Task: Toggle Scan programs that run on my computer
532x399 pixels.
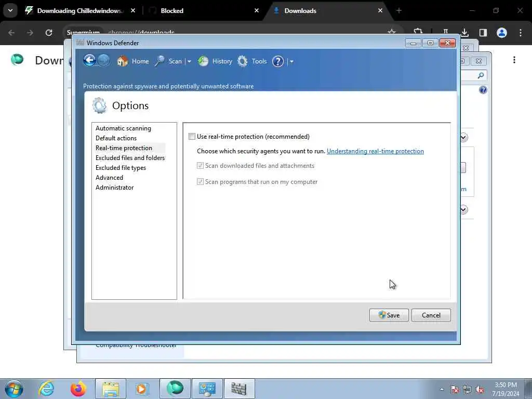Action: click(x=200, y=181)
